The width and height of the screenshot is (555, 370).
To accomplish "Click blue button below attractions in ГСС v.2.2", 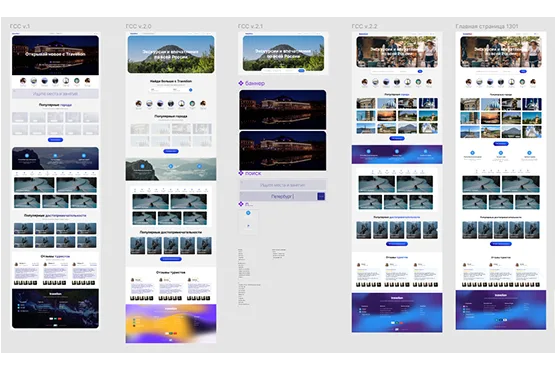I will click(x=397, y=244).
